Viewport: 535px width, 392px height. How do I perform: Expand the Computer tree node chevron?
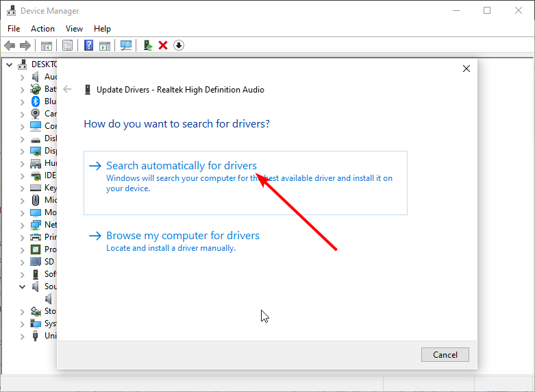(x=22, y=127)
